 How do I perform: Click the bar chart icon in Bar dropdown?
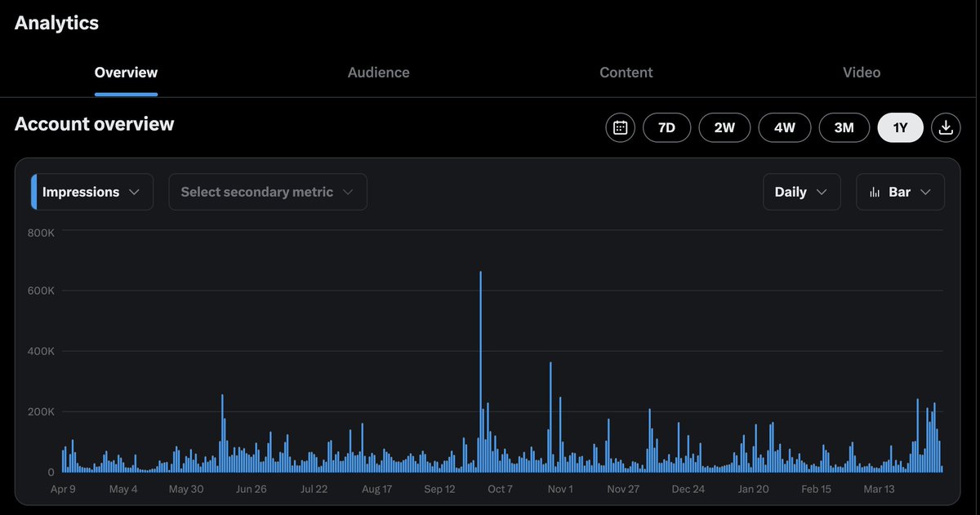(x=875, y=192)
